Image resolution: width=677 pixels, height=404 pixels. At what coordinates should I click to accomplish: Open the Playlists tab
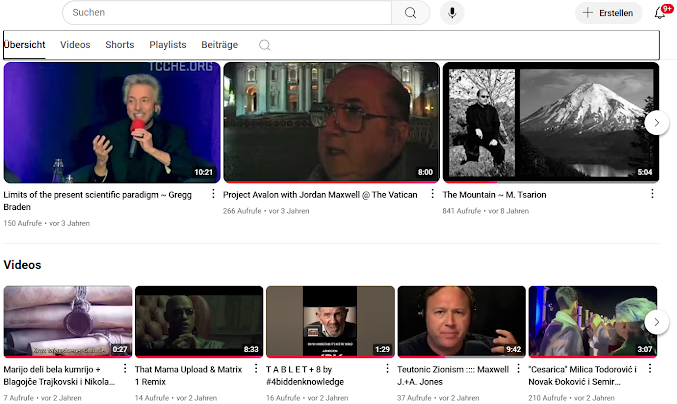point(168,45)
